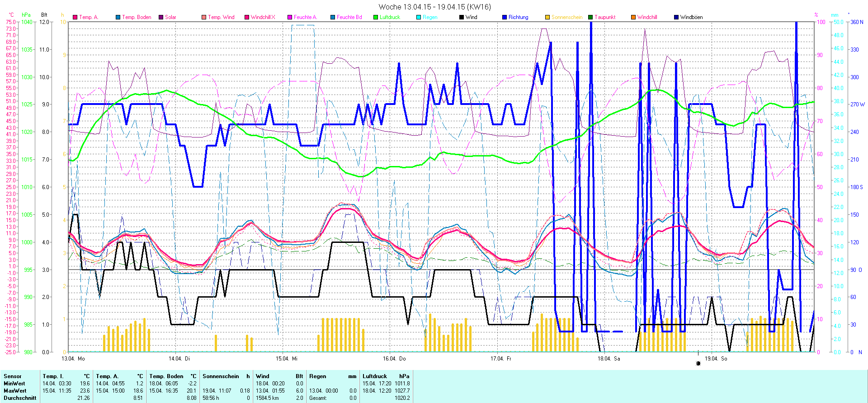
Task: Click the black Wind legend square
Action: click(462, 17)
